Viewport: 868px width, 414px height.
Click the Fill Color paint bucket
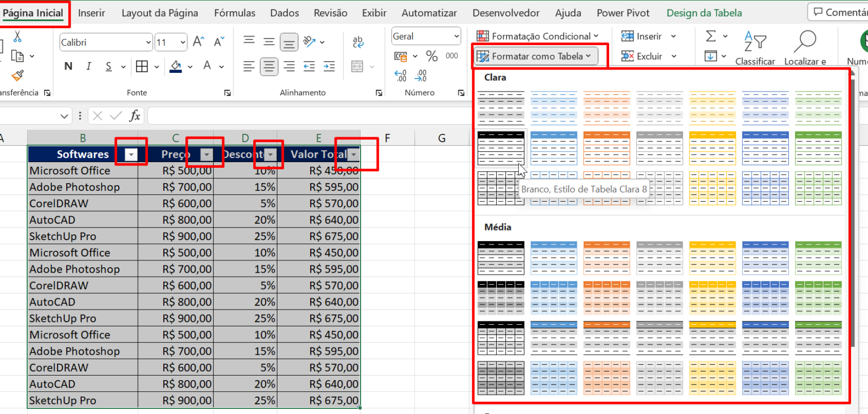click(x=176, y=67)
